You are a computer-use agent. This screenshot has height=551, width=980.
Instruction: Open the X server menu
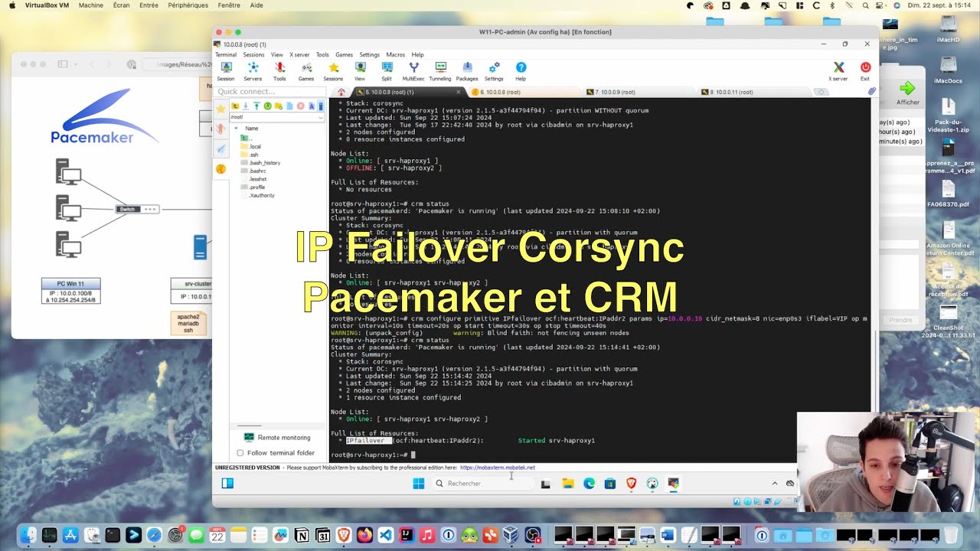[299, 55]
